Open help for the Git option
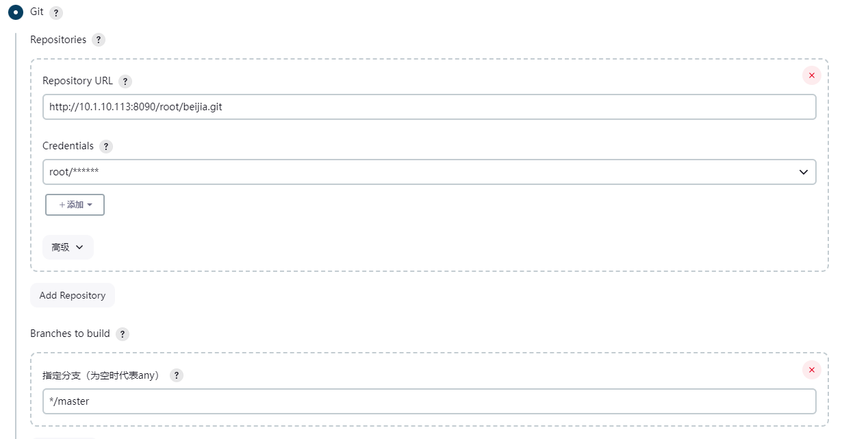868x439 pixels. coord(56,13)
